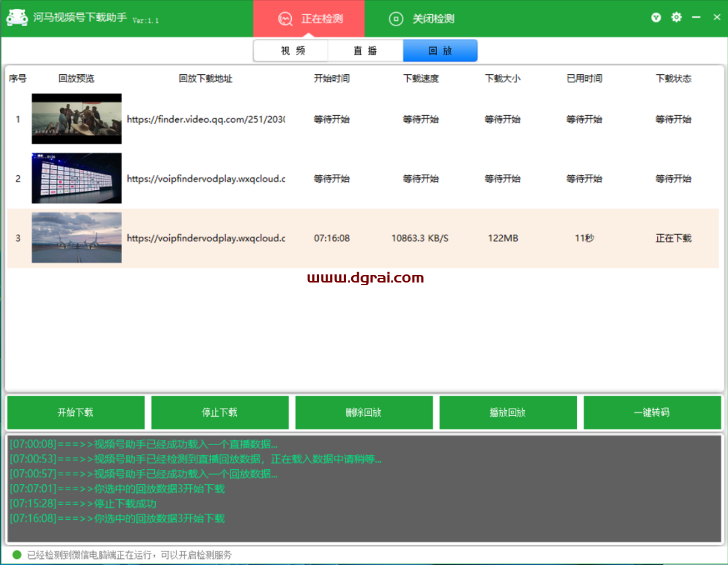Close the download helper window
The image size is (728, 565).
tap(717, 17)
